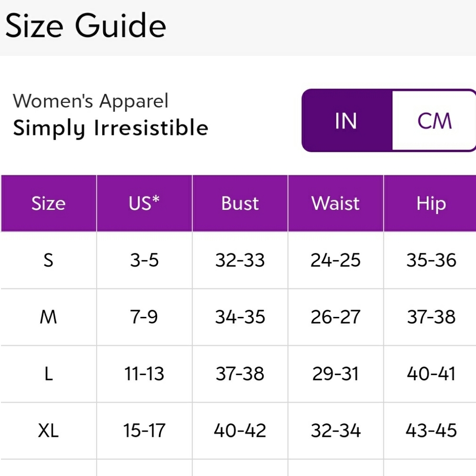Click the US* column header

point(144,203)
